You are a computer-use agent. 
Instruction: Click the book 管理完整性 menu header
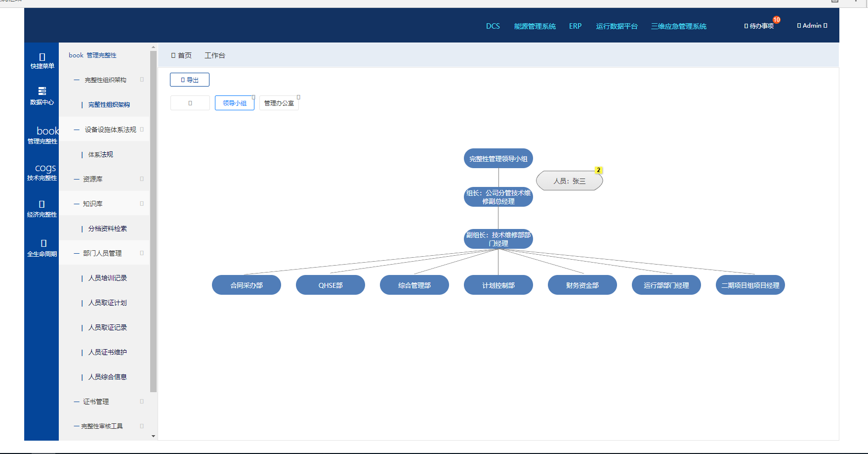(x=92, y=55)
